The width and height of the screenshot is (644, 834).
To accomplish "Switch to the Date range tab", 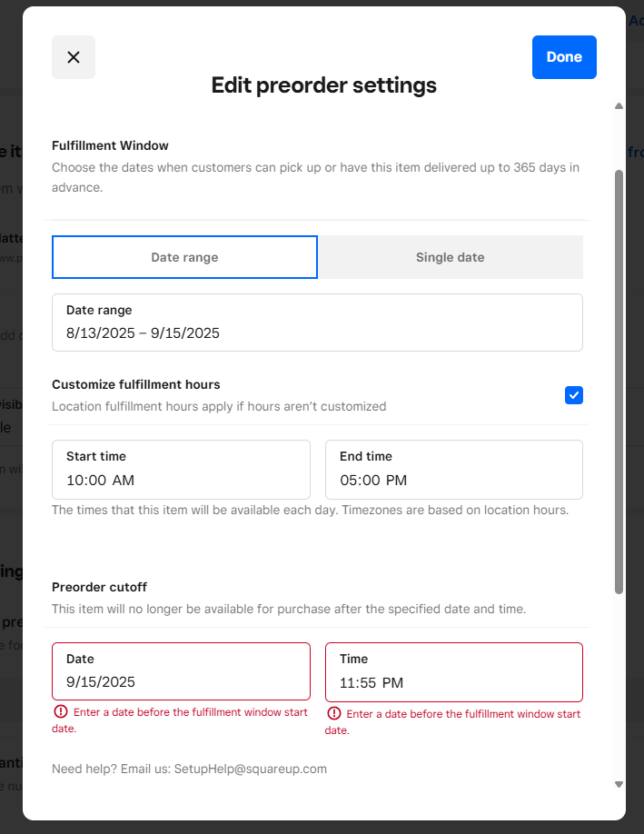I will (184, 257).
